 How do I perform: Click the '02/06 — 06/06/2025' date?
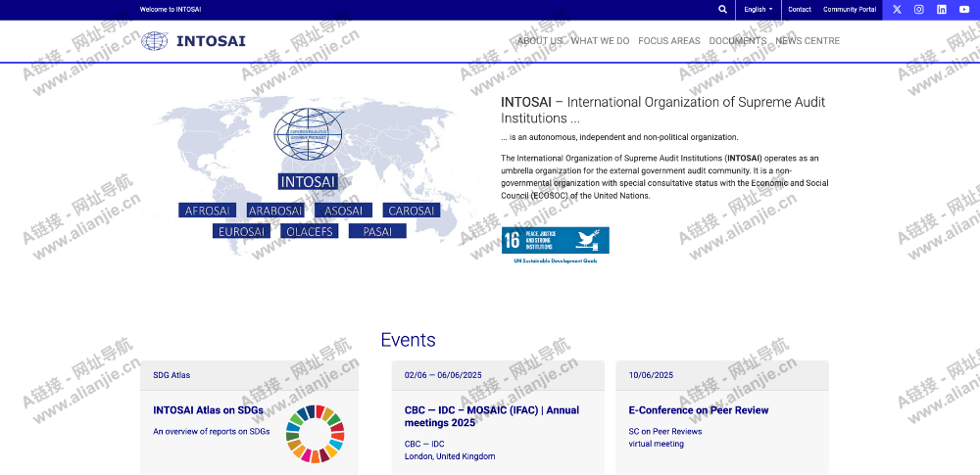point(443,376)
